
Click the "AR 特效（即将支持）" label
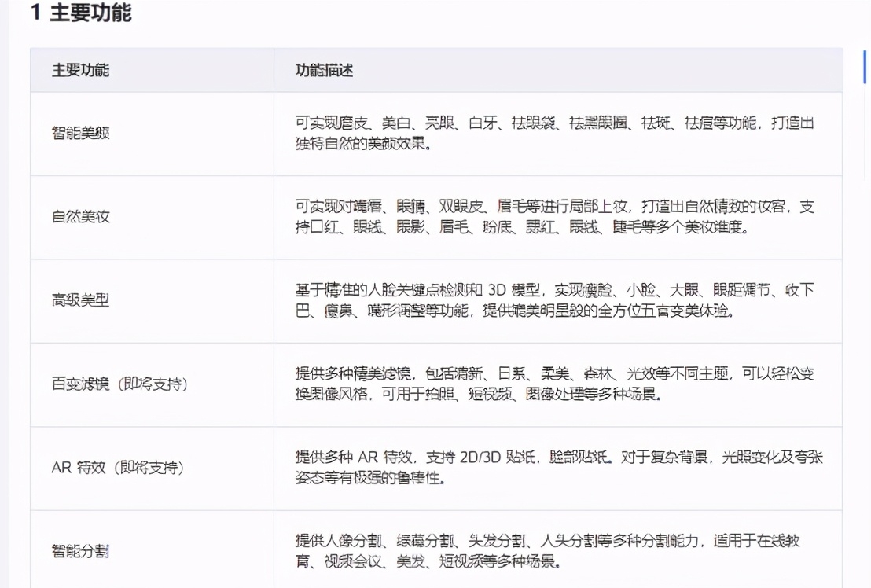point(117,468)
